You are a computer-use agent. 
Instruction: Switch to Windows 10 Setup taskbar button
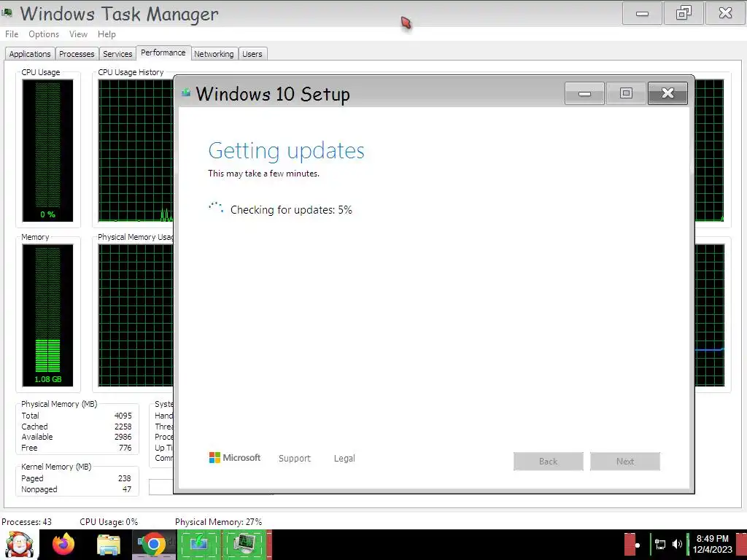(x=200, y=545)
